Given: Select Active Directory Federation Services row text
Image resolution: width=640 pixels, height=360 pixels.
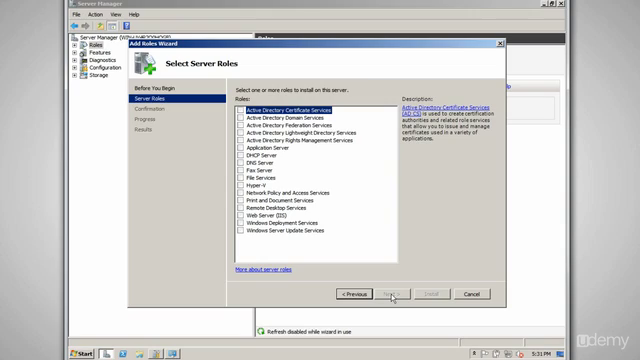Looking at the screenshot, I should pyautogui.click(x=289, y=125).
